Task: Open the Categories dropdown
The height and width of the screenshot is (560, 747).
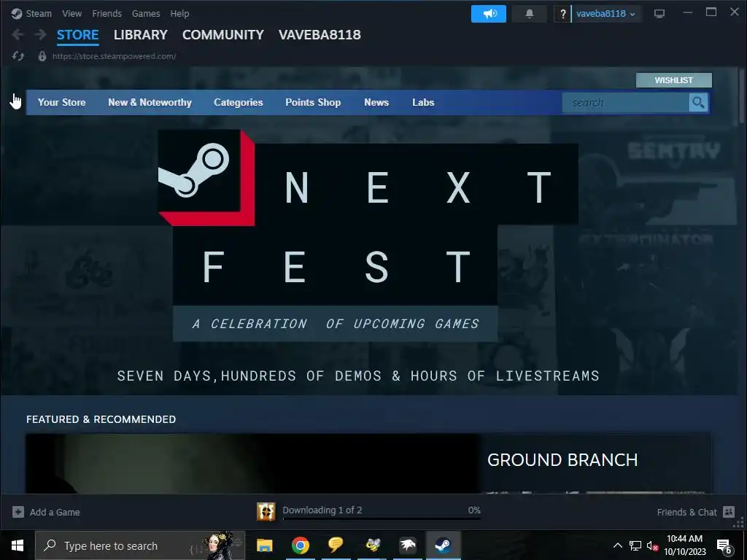Action: (x=239, y=102)
